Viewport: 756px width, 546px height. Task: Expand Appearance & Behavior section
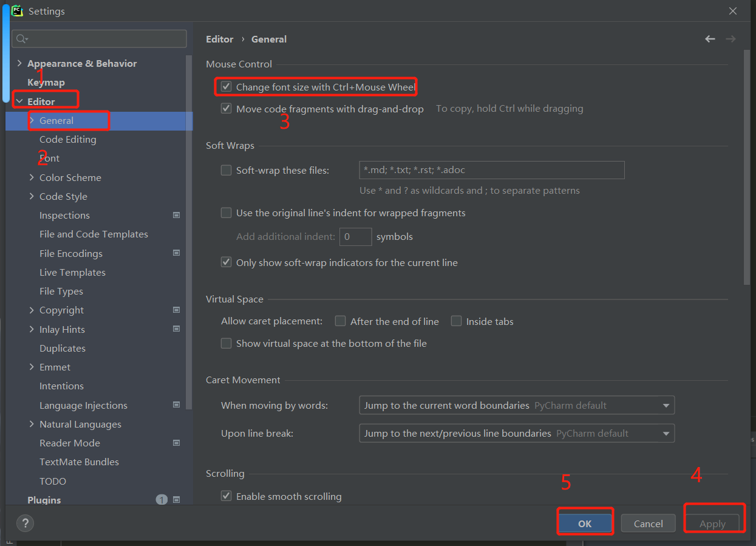(x=19, y=63)
